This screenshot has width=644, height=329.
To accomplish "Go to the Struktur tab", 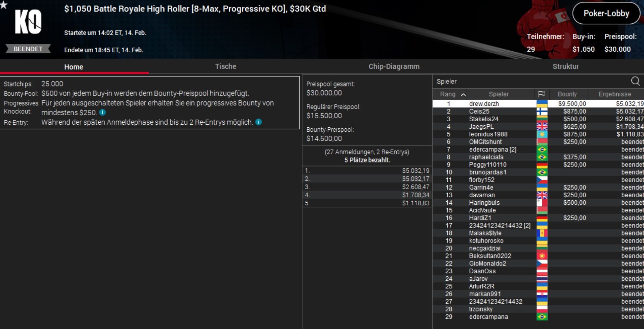I will point(565,67).
